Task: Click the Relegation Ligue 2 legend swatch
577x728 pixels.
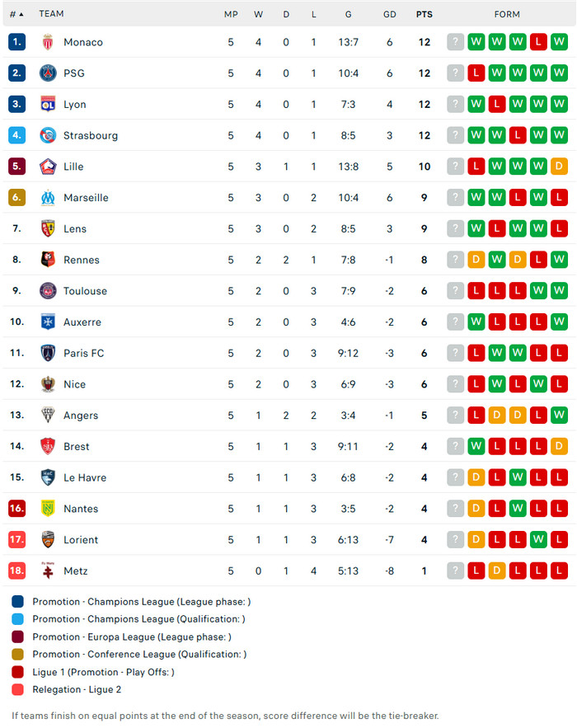Action: tap(18, 689)
